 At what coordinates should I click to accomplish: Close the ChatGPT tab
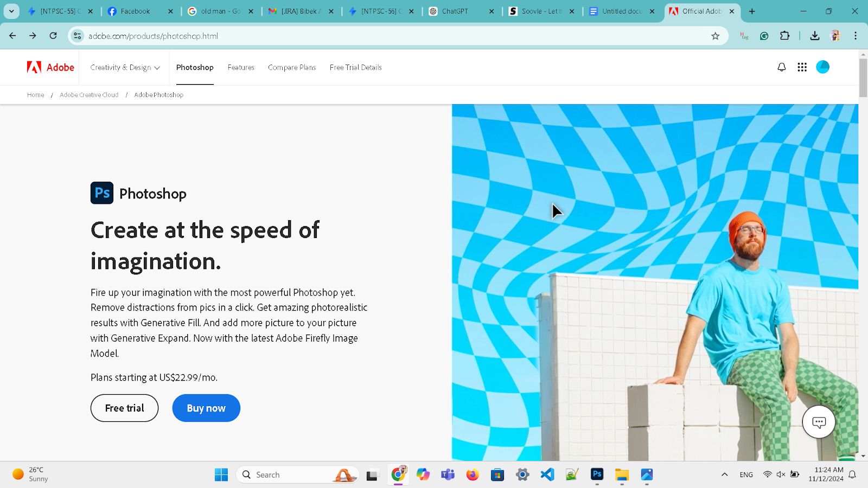click(492, 11)
